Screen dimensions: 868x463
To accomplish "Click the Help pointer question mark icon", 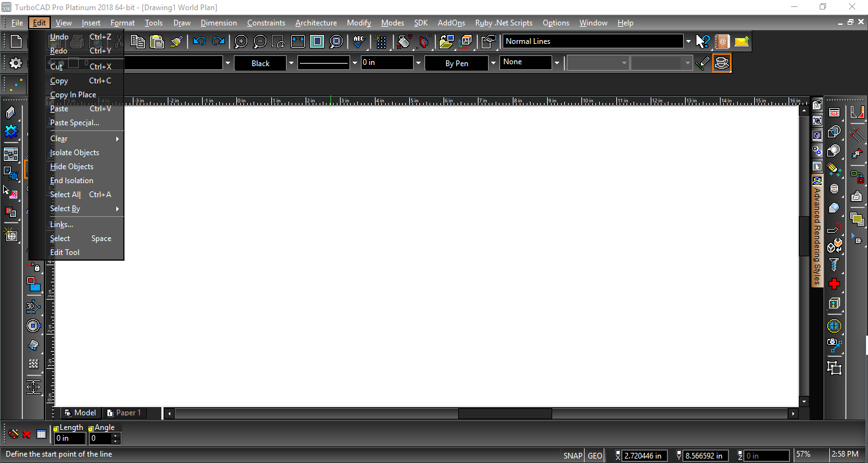I will click(x=703, y=41).
